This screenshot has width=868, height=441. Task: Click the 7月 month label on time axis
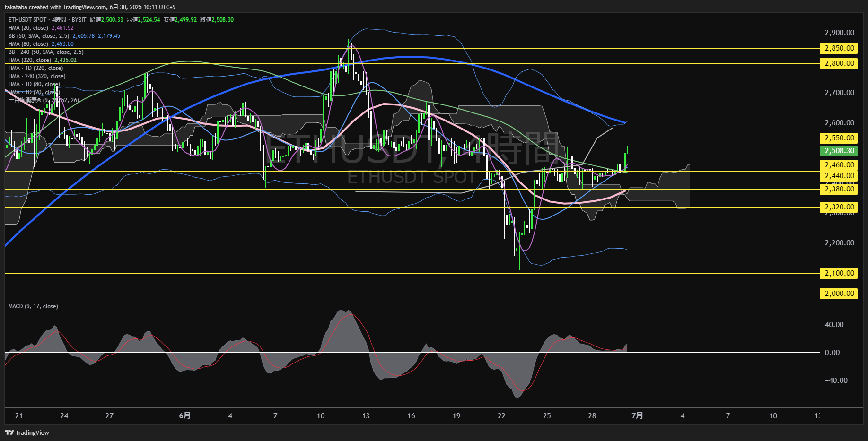pyautogui.click(x=637, y=415)
